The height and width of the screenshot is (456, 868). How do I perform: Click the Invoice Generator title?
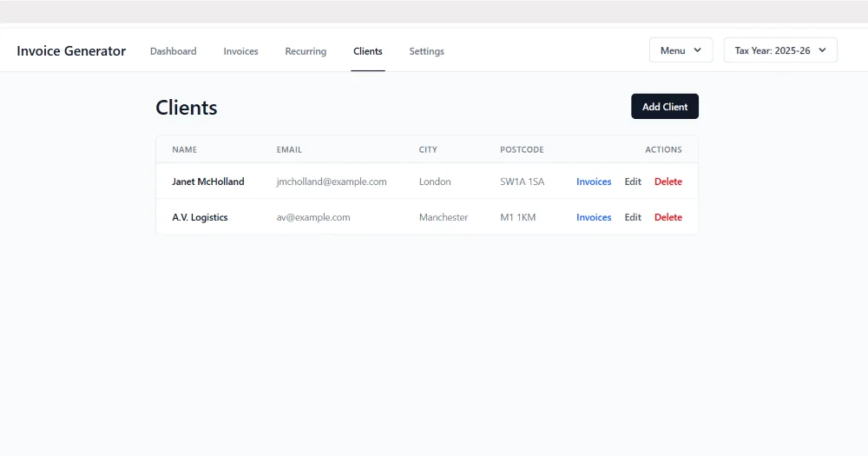click(x=71, y=51)
